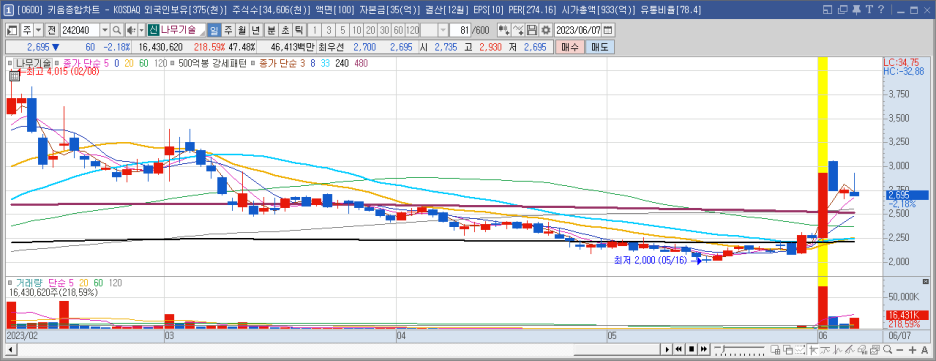Open the calendar date picker icon
This screenshot has width=936, height=361.
click(608, 30)
